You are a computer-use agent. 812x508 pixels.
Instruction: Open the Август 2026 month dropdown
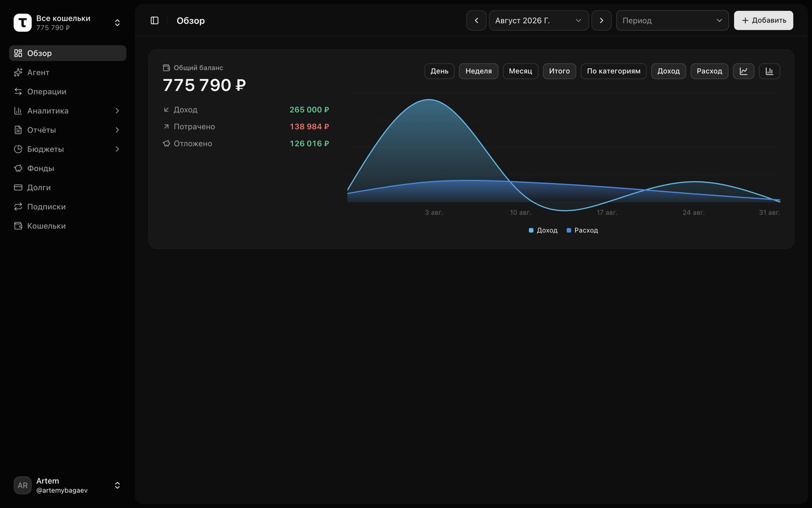[539, 20]
